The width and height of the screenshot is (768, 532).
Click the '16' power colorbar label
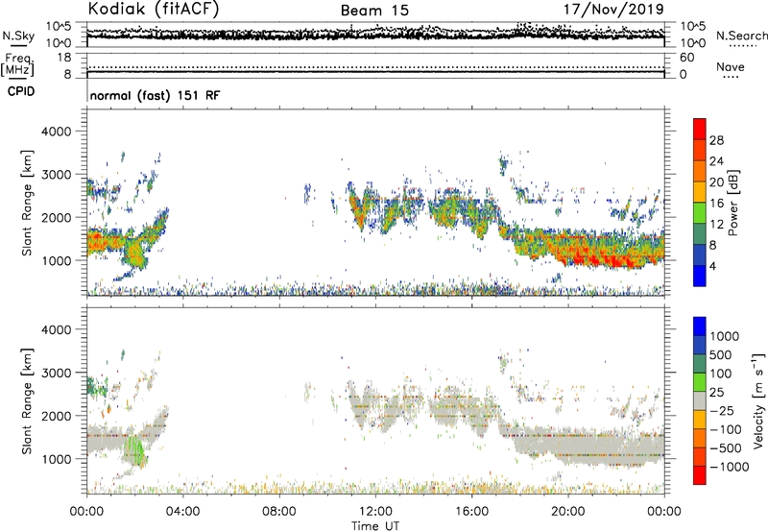pyautogui.click(x=716, y=204)
